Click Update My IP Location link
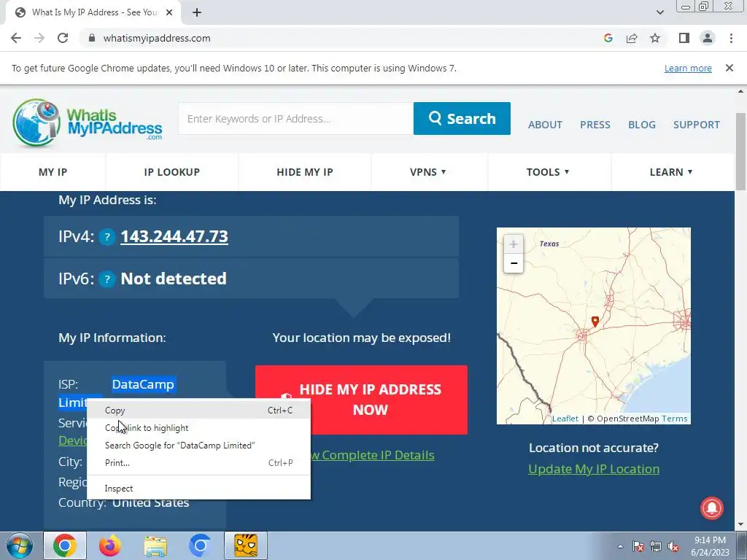747x560 pixels. (594, 469)
